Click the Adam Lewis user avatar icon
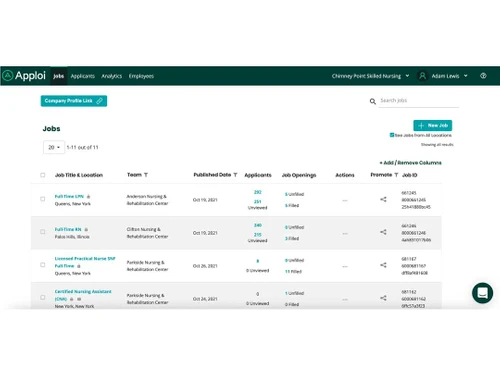The image size is (500, 375). (422, 76)
